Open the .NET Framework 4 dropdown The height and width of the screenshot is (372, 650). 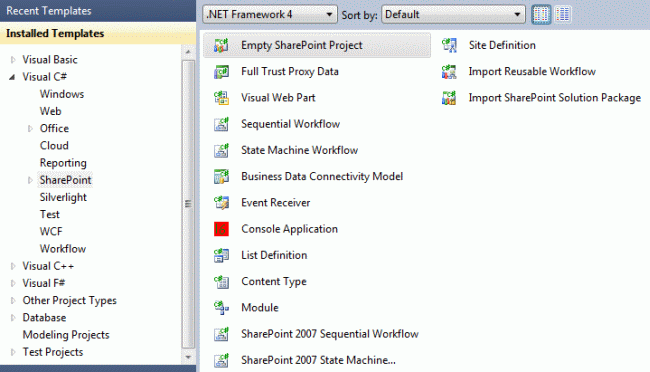[x=270, y=15]
